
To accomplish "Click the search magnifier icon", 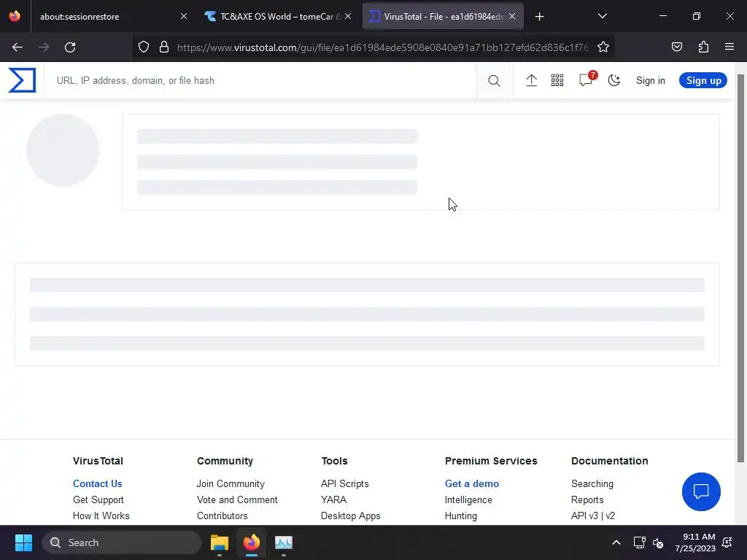I will [494, 80].
